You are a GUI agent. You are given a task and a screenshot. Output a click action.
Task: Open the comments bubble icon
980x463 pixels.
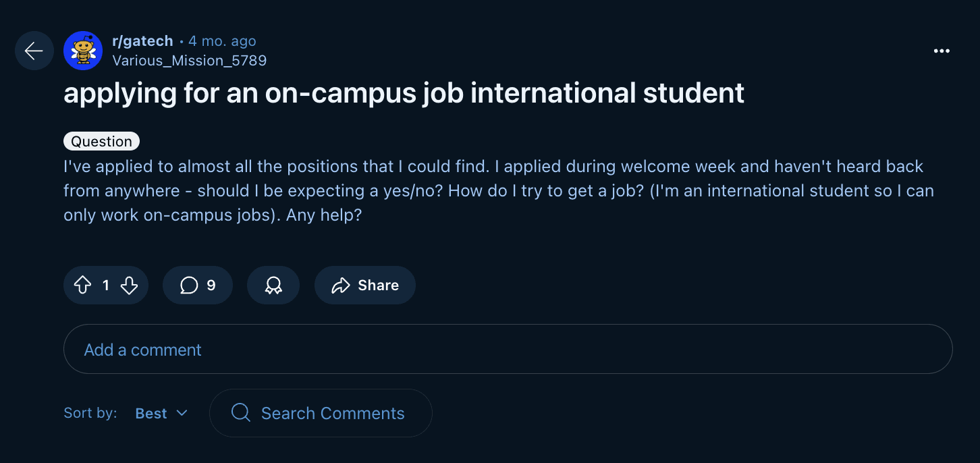[x=189, y=285]
